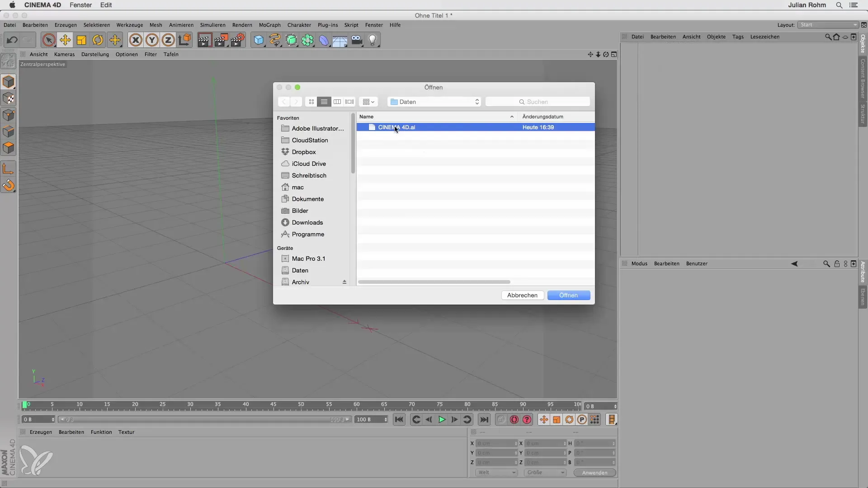Select the Rotate tool

pyautogui.click(x=98, y=40)
